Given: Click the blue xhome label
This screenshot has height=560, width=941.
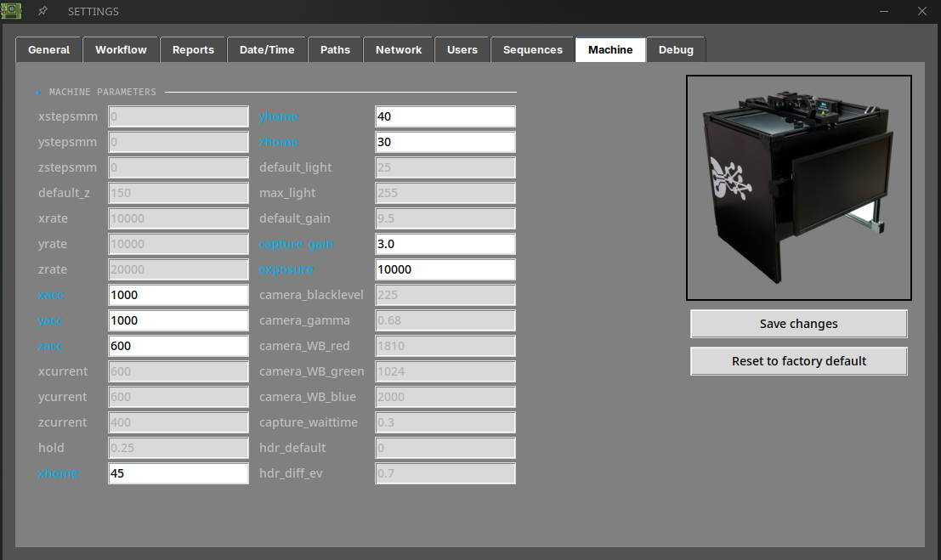Looking at the screenshot, I should [58, 473].
